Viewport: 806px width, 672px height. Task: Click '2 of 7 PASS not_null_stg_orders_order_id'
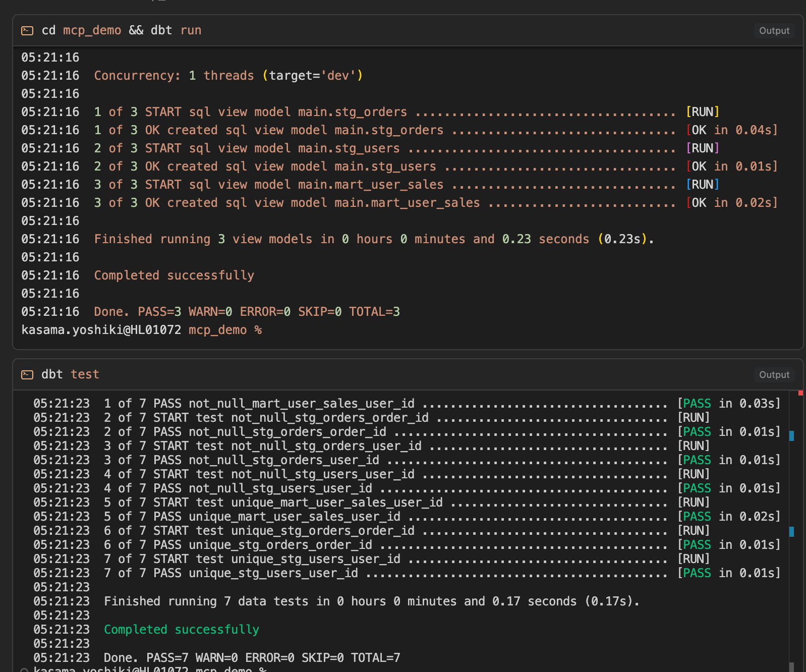tap(245, 432)
